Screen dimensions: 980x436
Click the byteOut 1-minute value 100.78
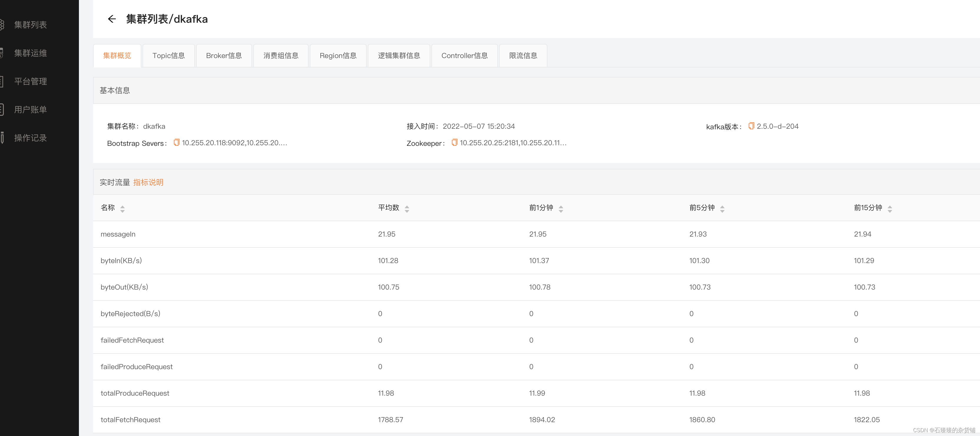tap(539, 287)
